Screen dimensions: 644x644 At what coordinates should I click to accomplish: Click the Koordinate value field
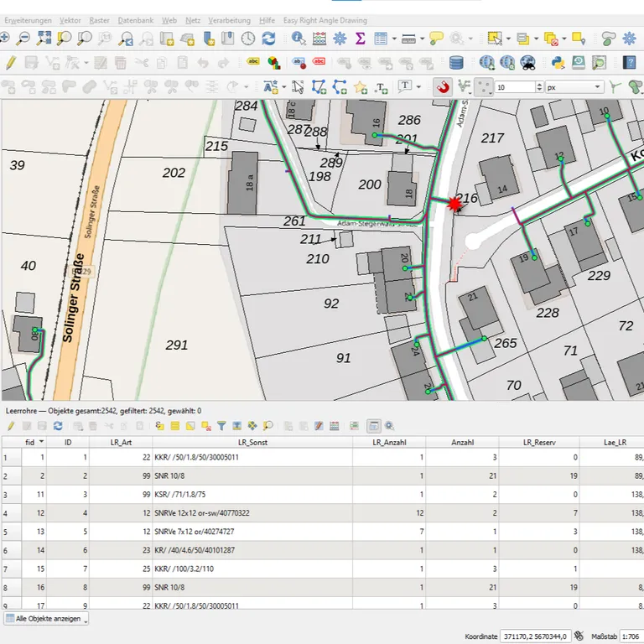535,636
